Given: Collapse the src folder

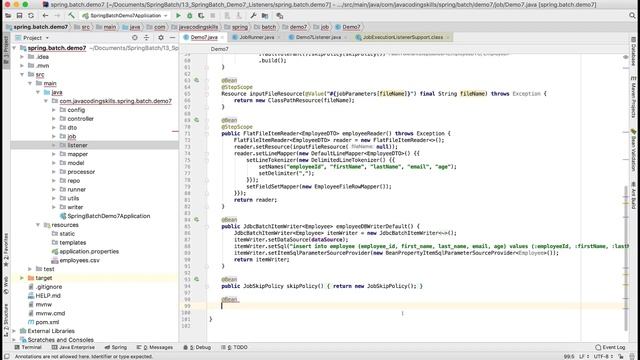Looking at the screenshot, I should click(x=22, y=74).
